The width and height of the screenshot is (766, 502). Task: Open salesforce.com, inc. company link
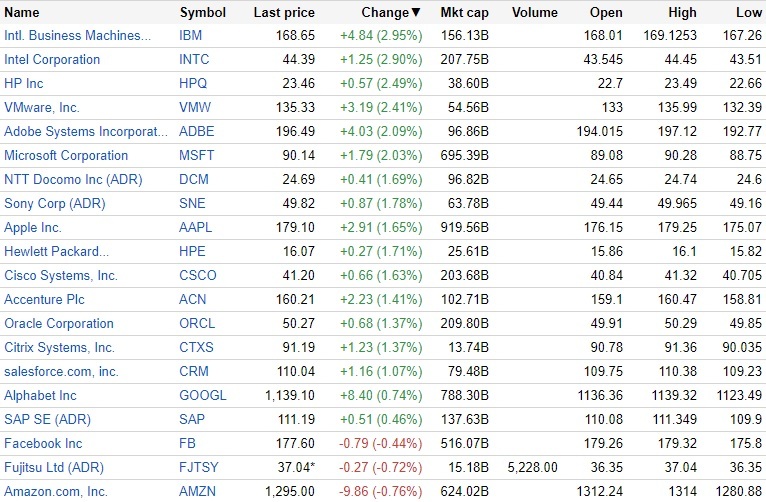coord(61,371)
